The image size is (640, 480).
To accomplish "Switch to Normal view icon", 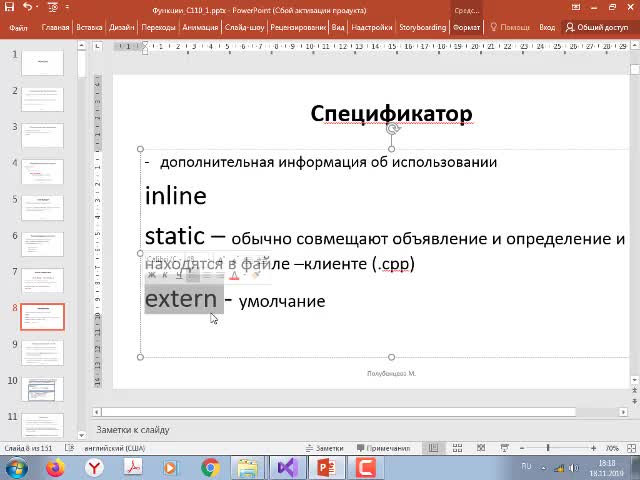I will point(433,448).
